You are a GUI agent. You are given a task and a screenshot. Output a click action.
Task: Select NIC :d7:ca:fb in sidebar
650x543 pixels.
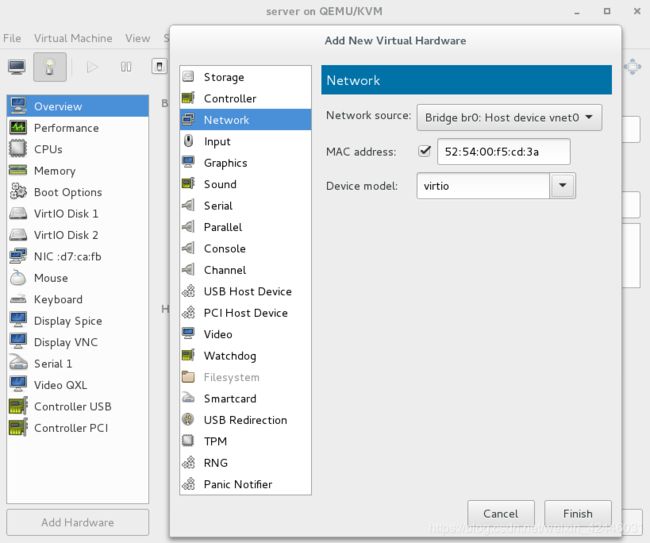78,257
